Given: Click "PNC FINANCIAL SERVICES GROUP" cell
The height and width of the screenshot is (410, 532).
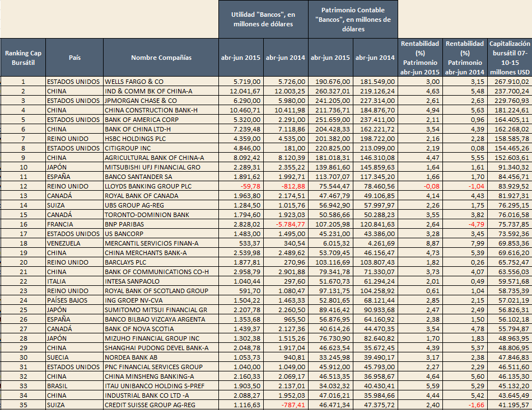Looking at the screenshot, I should click(x=161, y=366).
